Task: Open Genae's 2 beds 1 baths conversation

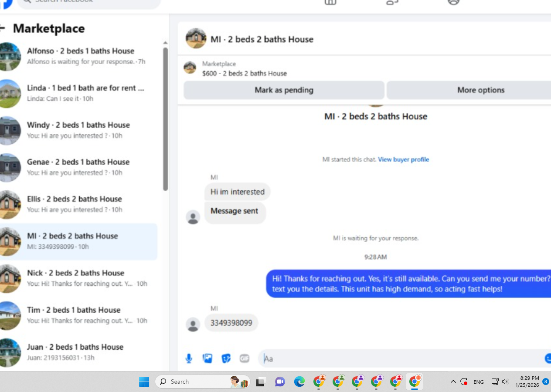Action: tap(78, 167)
